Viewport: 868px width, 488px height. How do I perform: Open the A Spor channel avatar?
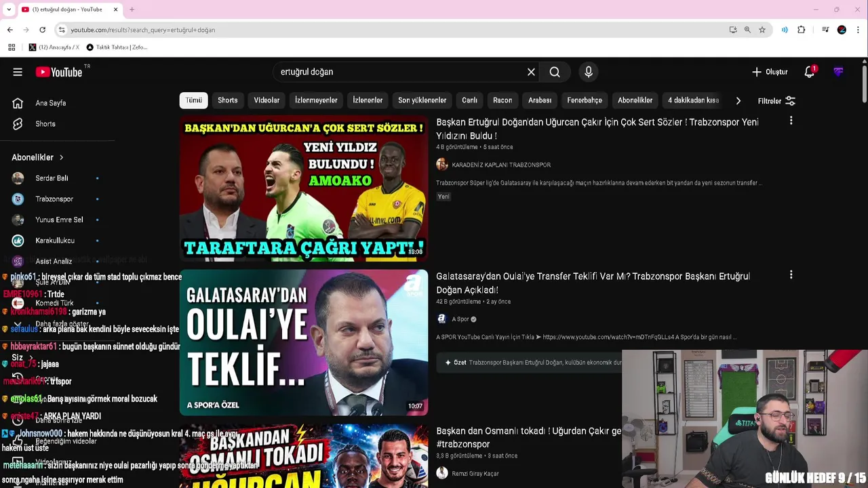(442, 319)
